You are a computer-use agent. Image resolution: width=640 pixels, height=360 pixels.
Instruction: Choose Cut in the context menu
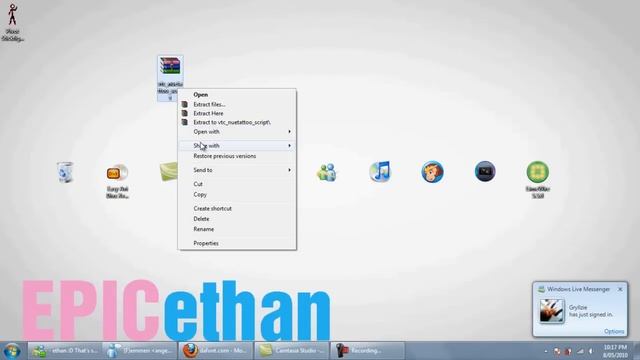point(237,184)
